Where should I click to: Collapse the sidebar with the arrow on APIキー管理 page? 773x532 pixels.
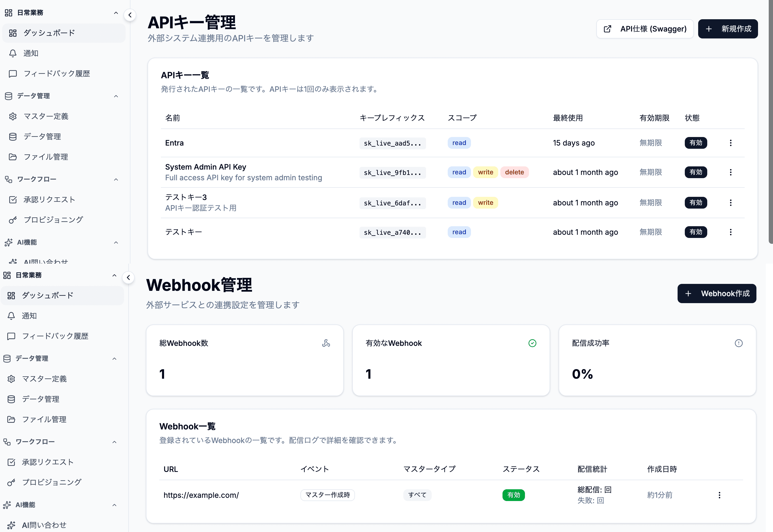[x=130, y=15]
